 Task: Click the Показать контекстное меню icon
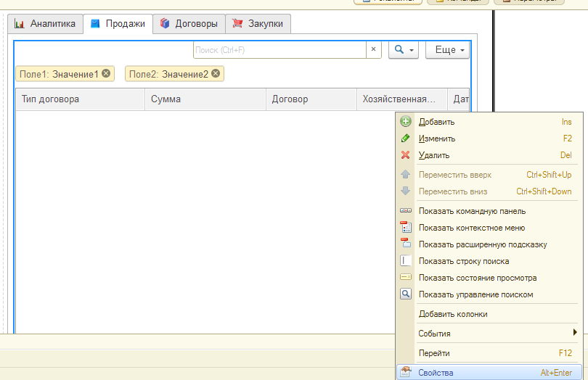406,228
